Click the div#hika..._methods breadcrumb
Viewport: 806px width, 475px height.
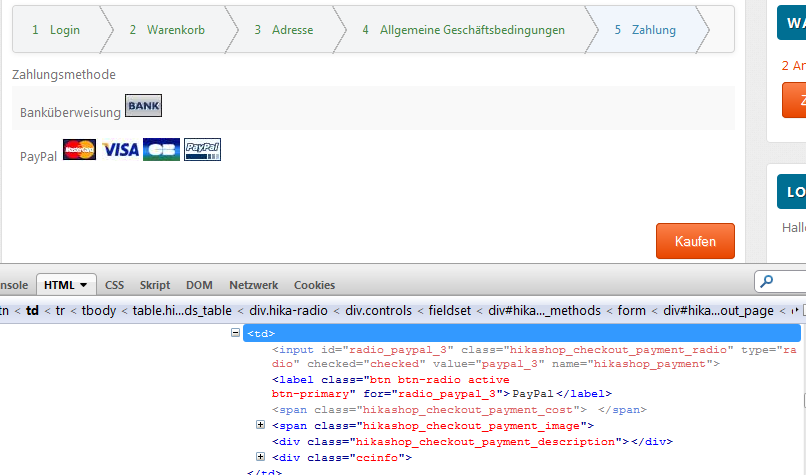coord(544,310)
